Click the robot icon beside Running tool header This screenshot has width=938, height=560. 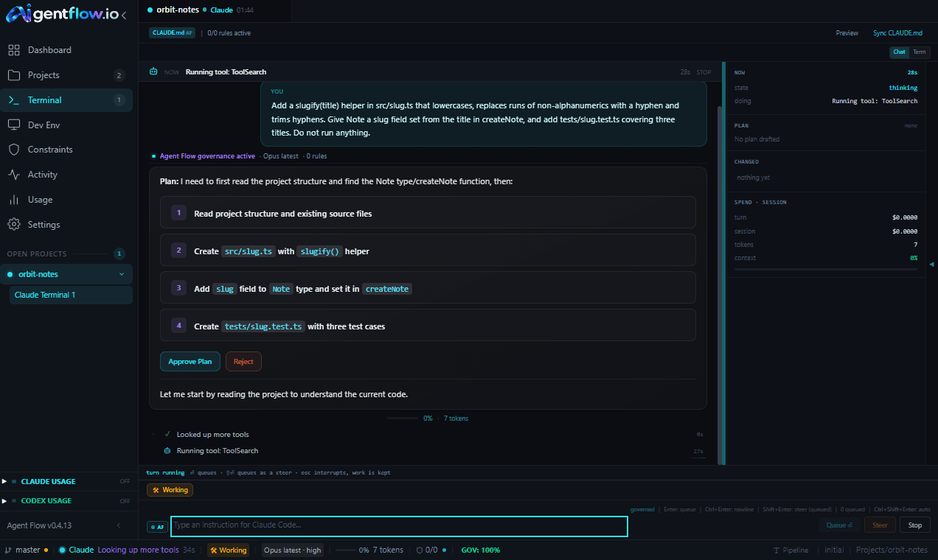(153, 72)
